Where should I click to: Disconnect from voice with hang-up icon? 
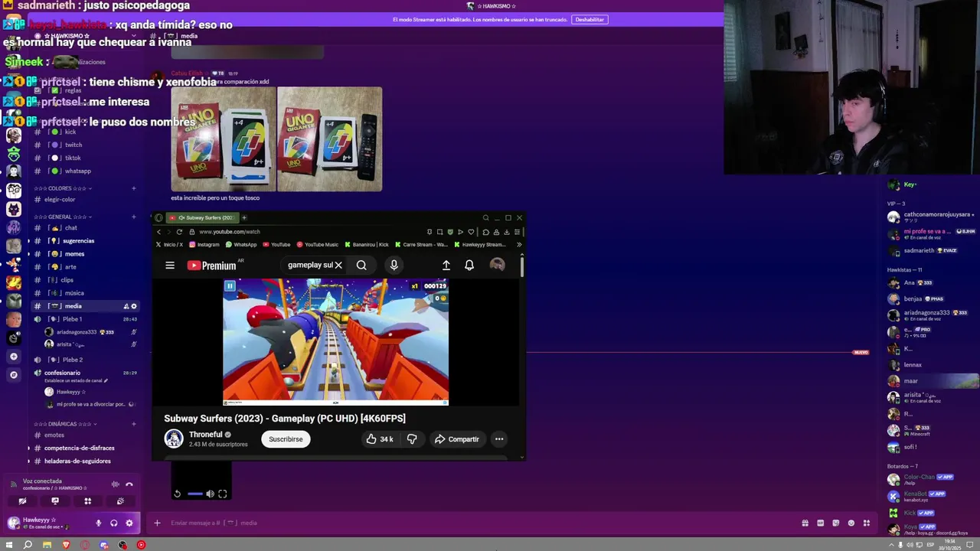point(129,484)
